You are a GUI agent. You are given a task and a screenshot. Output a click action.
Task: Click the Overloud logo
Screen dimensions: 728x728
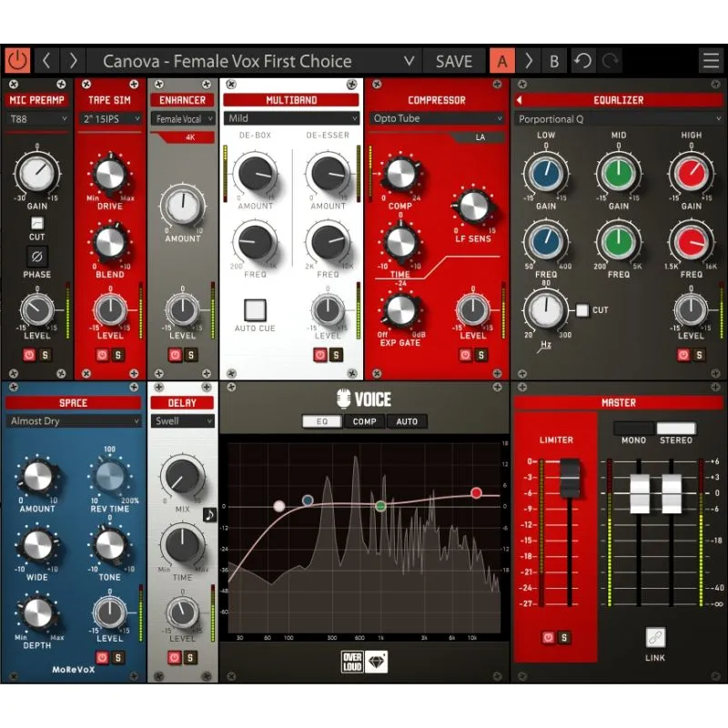(x=352, y=662)
